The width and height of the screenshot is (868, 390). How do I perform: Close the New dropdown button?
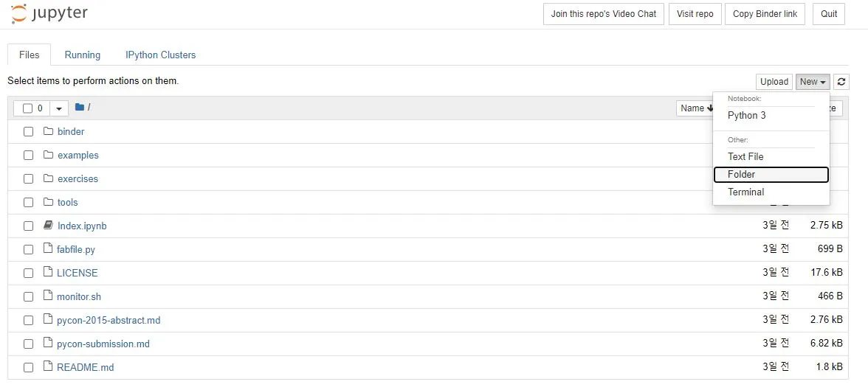[813, 82]
